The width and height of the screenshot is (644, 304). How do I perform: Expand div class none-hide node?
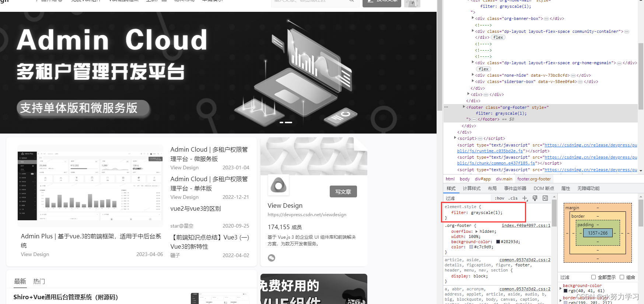pos(473,75)
